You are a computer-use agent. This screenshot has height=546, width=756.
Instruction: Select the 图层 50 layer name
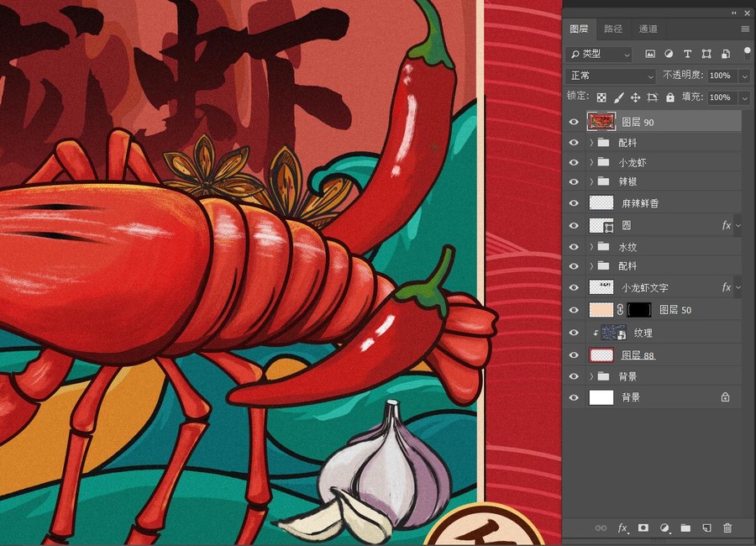pos(675,310)
